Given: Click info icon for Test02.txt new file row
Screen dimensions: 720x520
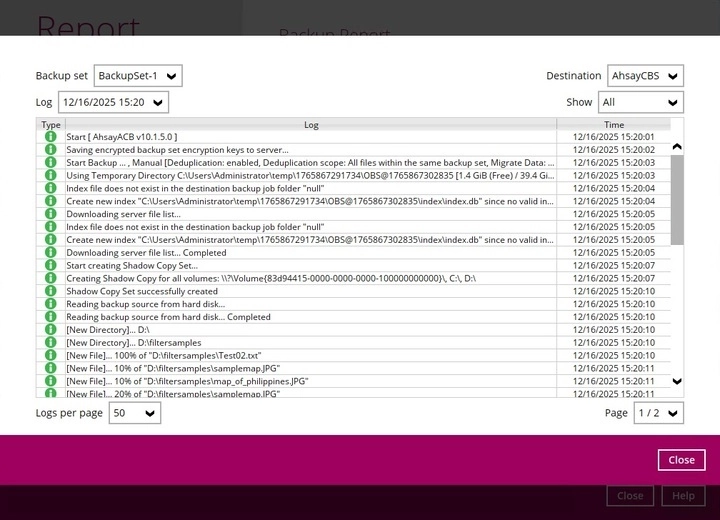Looking at the screenshot, I should tap(50, 356).
